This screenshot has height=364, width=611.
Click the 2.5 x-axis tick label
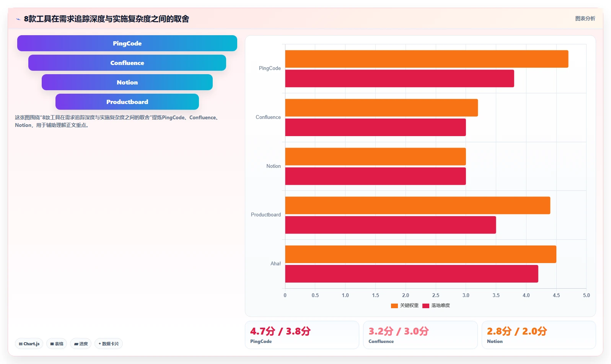pyautogui.click(x=436, y=296)
